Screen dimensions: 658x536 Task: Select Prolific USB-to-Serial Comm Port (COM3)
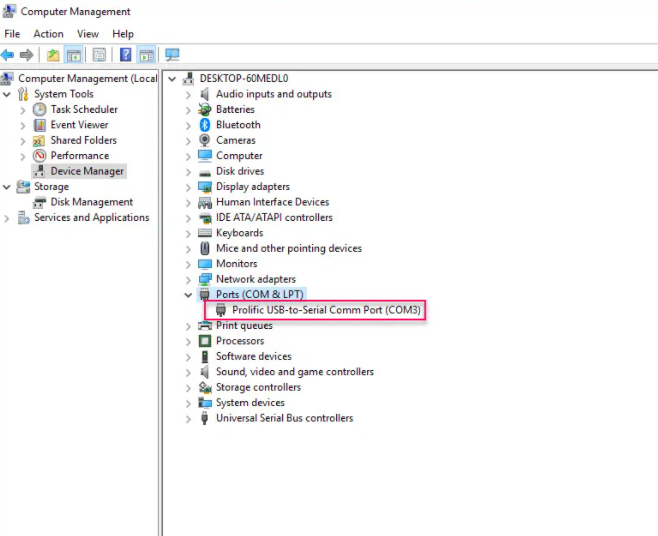[x=326, y=310]
